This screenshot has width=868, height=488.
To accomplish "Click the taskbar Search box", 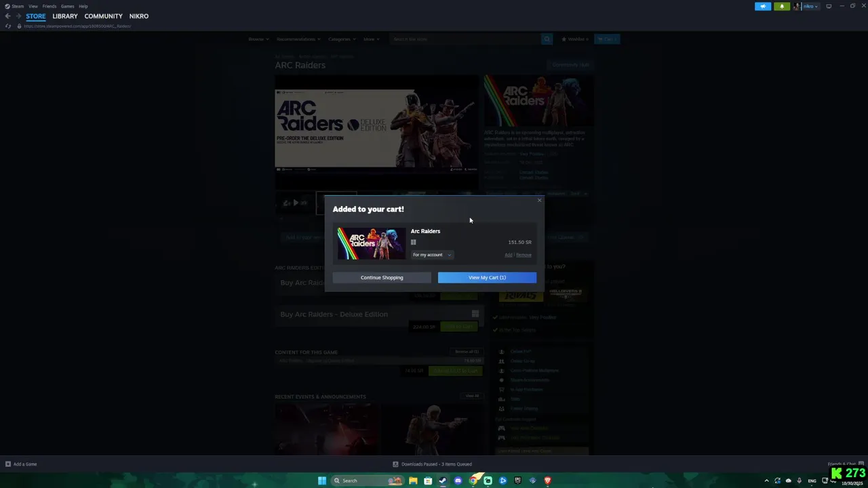I will (x=367, y=481).
